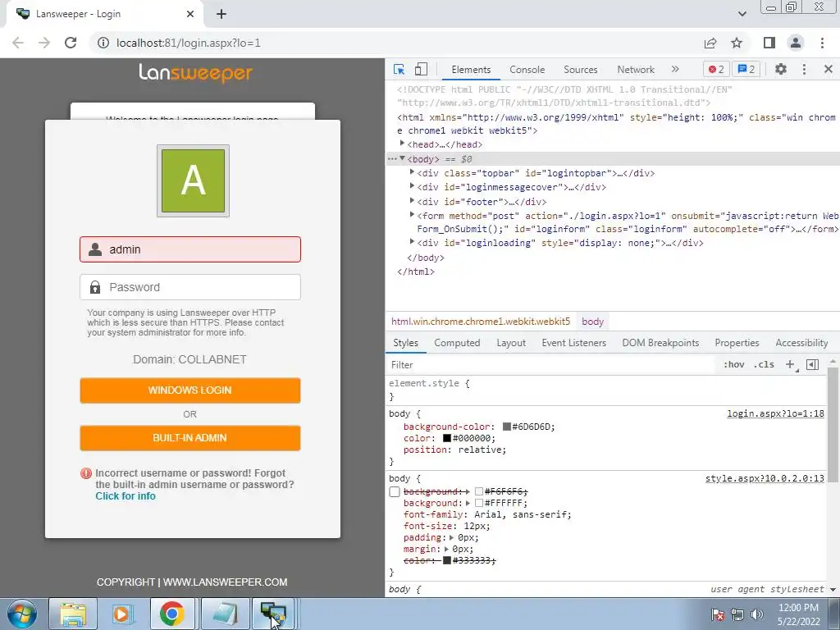This screenshot has width=840, height=630.
Task: Expand the loginmessagecover div node
Action: (x=412, y=186)
